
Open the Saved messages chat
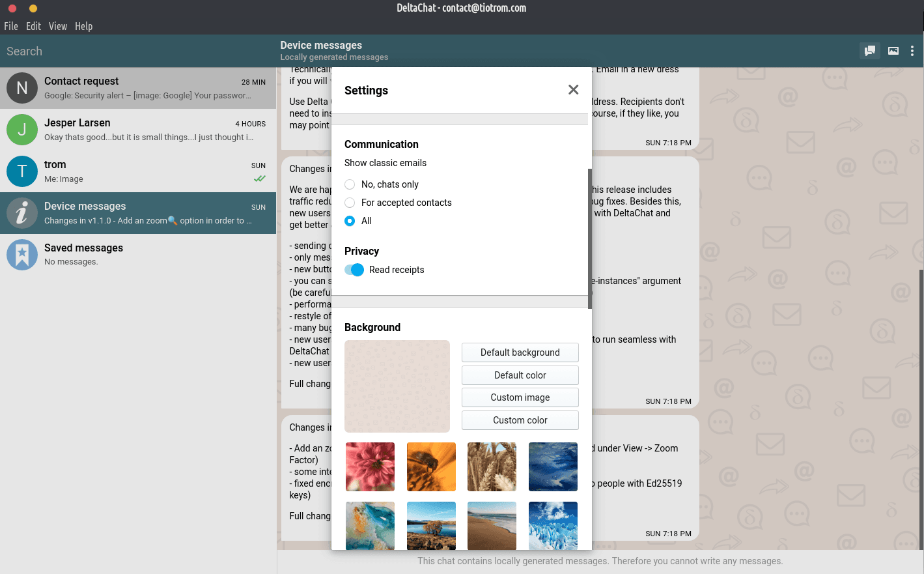[x=138, y=255]
